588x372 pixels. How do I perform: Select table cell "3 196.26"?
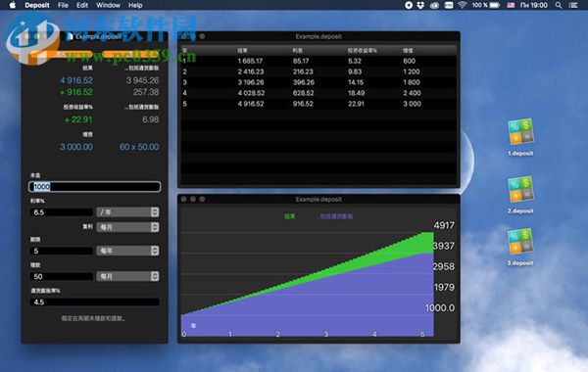(x=251, y=82)
